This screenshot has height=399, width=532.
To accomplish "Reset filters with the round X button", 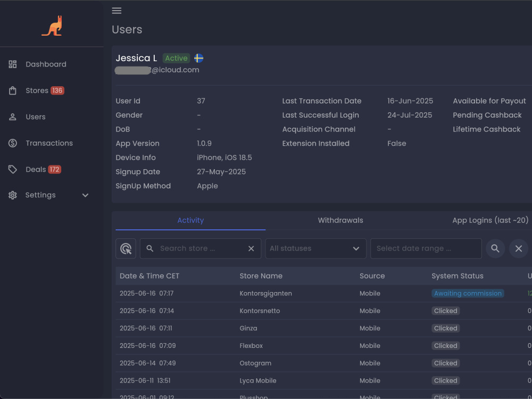I will [518, 248].
